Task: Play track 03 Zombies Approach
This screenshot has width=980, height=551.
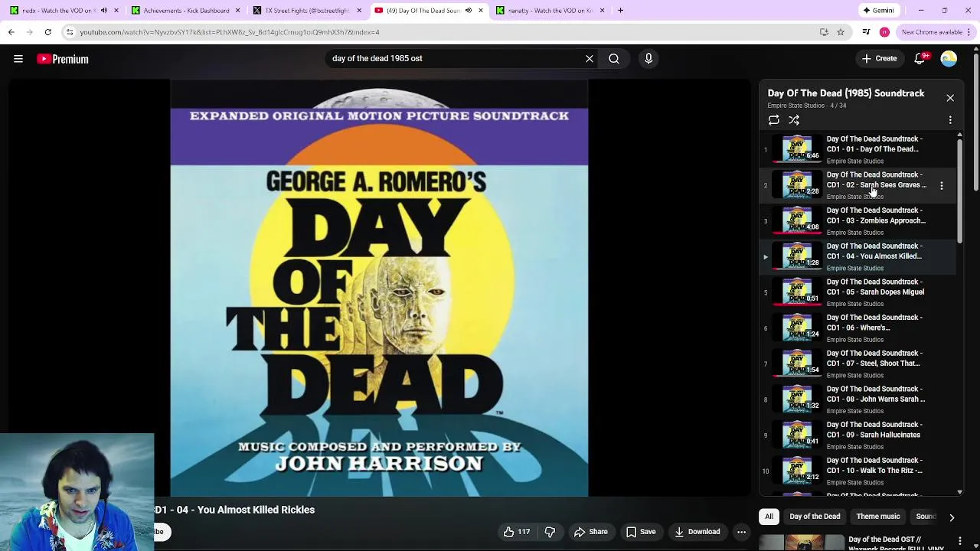Action: (857, 220)
